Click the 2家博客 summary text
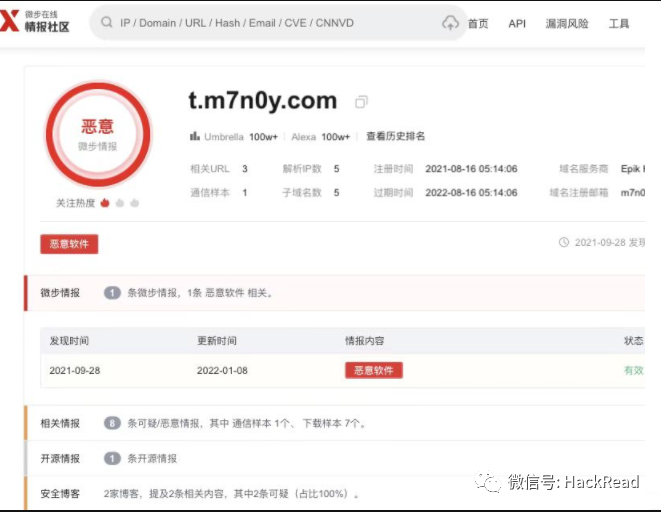The width and height of the screenshot is (661, 512). (231, 493)
